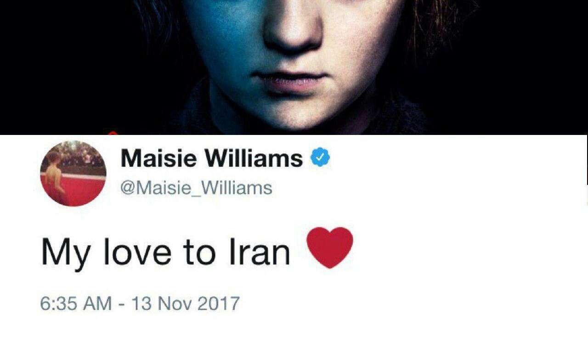Click the 6:35 AM time text
This screenshot has height=364, width=588.
[76, 303]
